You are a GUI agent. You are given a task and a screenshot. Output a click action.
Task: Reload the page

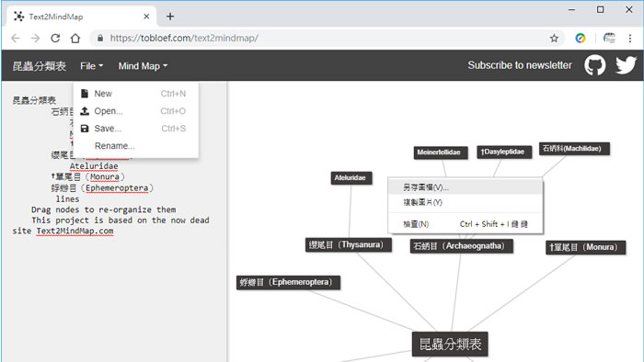[x=55, y=38]
